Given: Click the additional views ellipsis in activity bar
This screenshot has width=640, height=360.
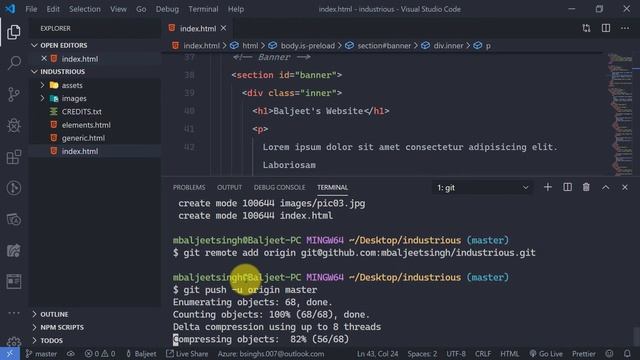Looking at the screenshot, I should click(x=13, y=313).
